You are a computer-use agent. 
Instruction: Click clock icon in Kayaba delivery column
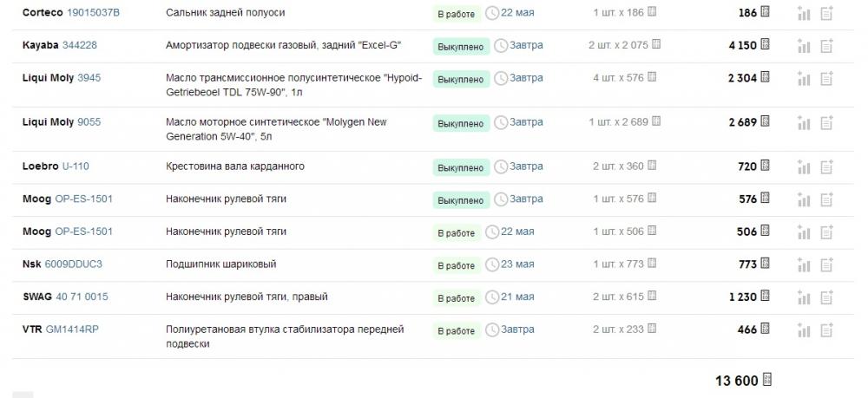[501, 46]
